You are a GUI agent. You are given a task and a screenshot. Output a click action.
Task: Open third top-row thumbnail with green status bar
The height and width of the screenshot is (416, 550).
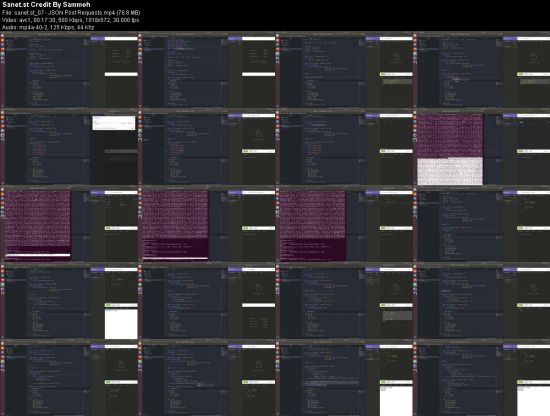344,70
